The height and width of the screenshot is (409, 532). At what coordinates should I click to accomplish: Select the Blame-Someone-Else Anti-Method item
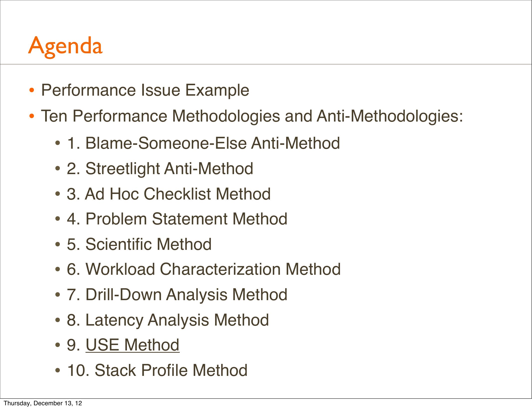203,143
